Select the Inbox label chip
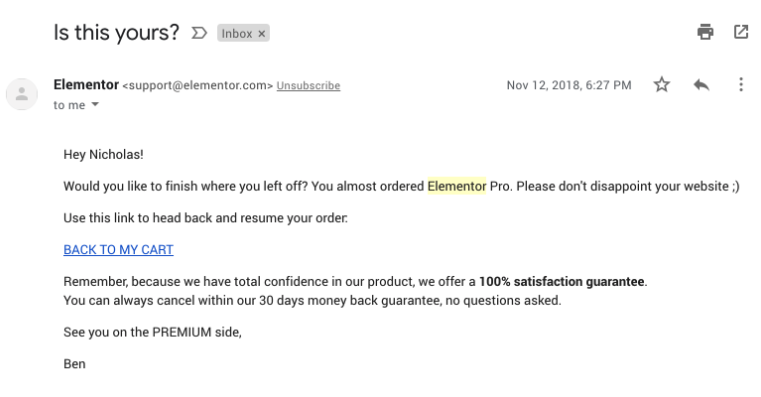The height and width of the screenshot is (397, 761). tap(237, 33)
